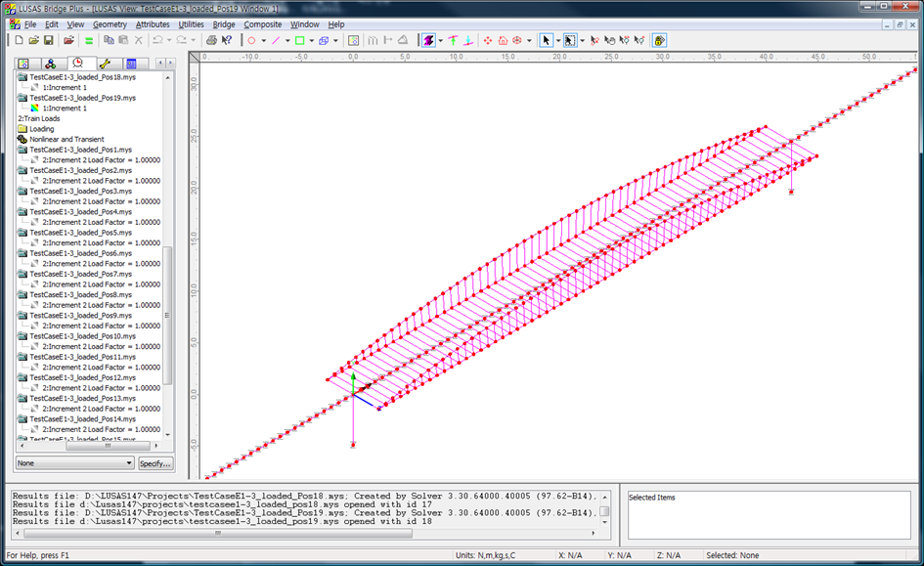The image size is (924, 566).
Task: Click the green surface geometry tool
Action: pyautogui.click(x=299, y=40)
